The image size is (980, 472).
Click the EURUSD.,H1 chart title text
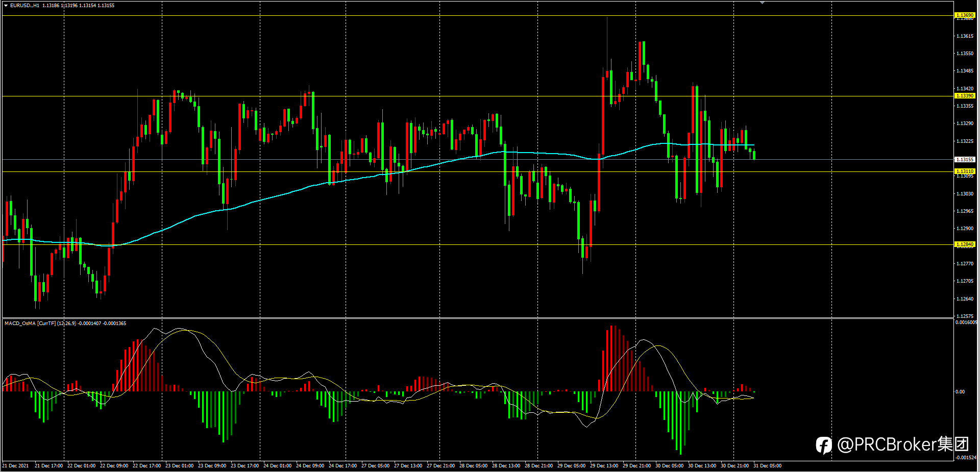click(24, 6)
